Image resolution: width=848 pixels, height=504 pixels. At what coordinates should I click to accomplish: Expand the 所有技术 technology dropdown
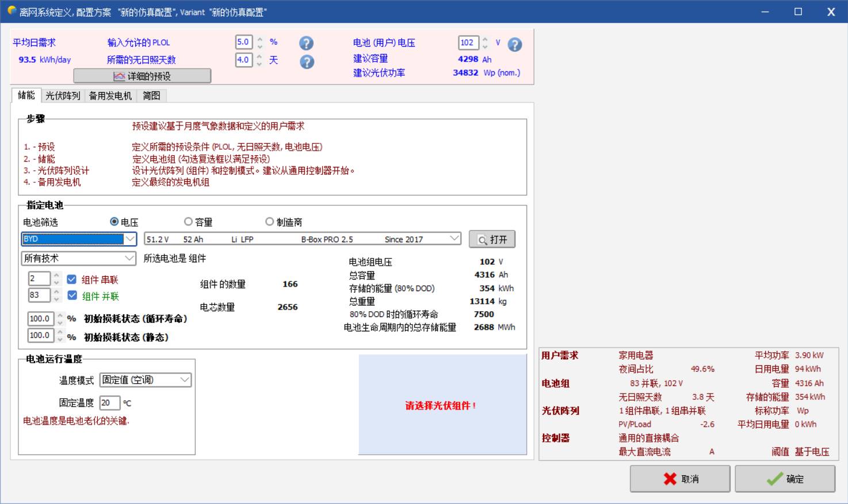[129, 258]
